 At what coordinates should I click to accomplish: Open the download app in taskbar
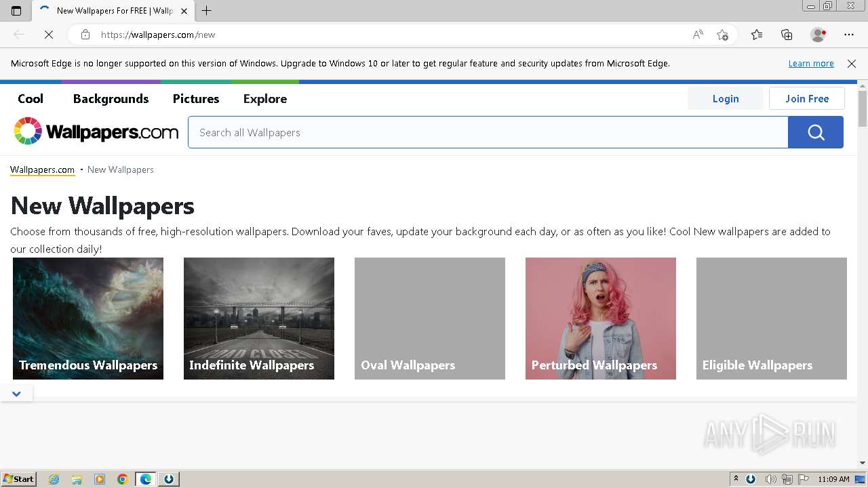pyautogui.click(x=169, y=479)
